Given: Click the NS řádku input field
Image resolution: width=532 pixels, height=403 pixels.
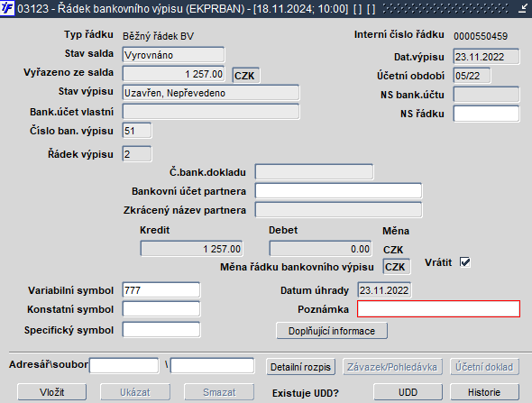Looking at the screenshot, I should point(486,114).
